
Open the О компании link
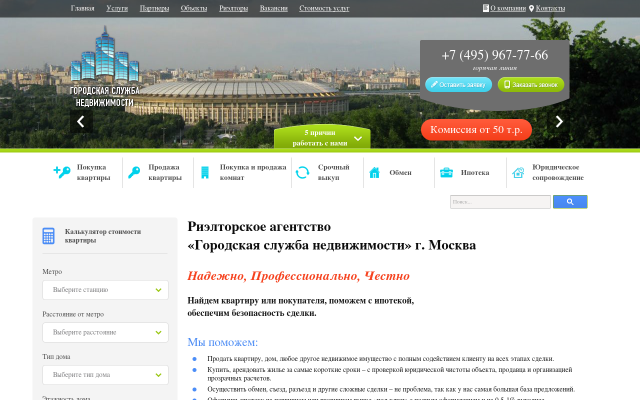pyautogui.click(x=508, y=8)
